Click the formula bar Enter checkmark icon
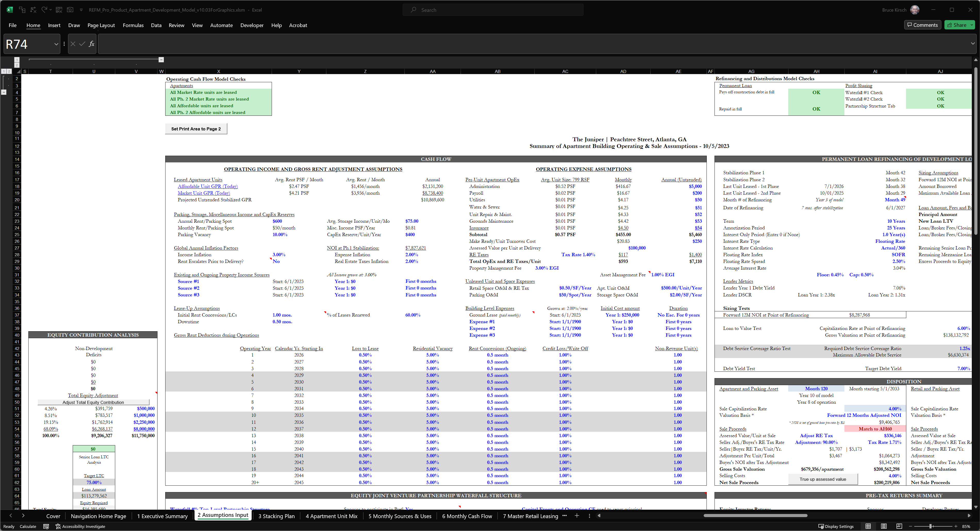The width and height of the screenshot is (980, 531). coord(82,44)
